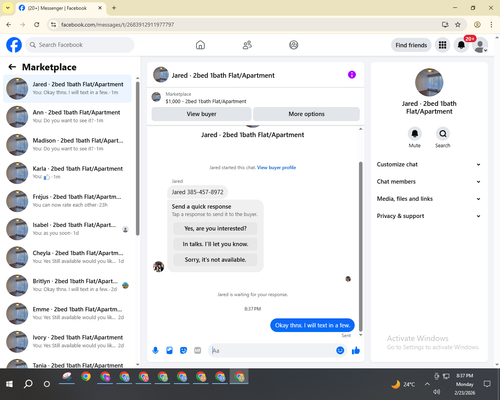This screenshot has width=500, height=400.
Task: Click the Search Facebook field
Action: (x=80, y=45)
